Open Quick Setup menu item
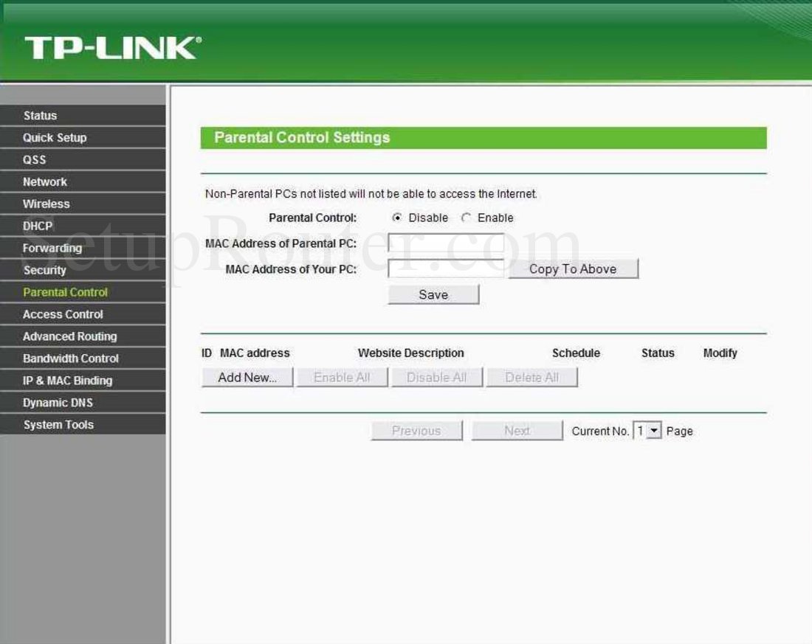Image resolution: width=812 pixels, height=644 pixels. tap(55, 137)
